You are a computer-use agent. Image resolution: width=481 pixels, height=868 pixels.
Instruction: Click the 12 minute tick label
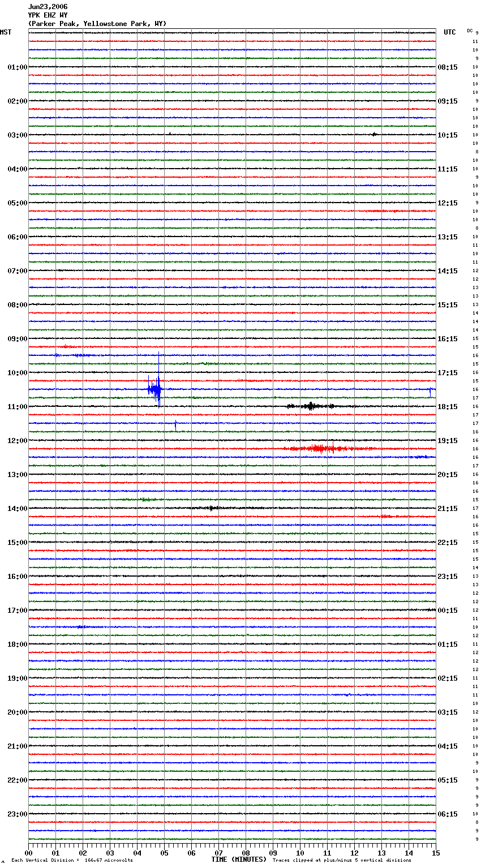pyautogui.click(x=355, y=853)
